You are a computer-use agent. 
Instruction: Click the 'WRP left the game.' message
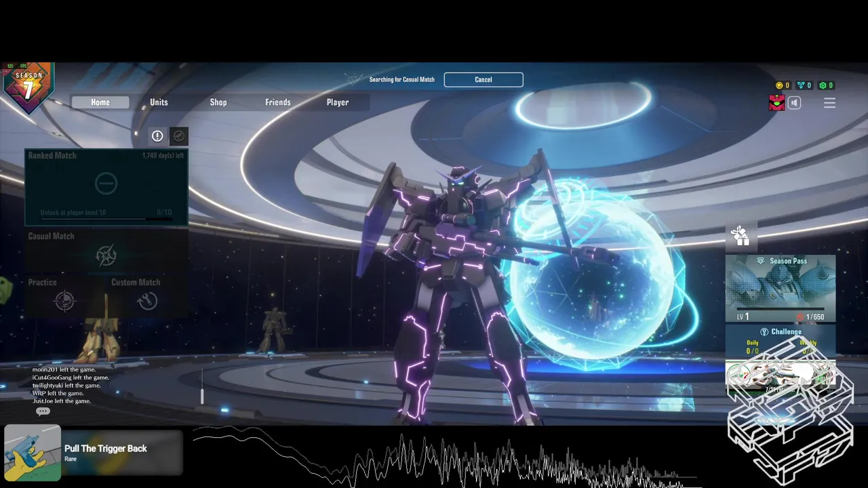click(x=58, y=393)
